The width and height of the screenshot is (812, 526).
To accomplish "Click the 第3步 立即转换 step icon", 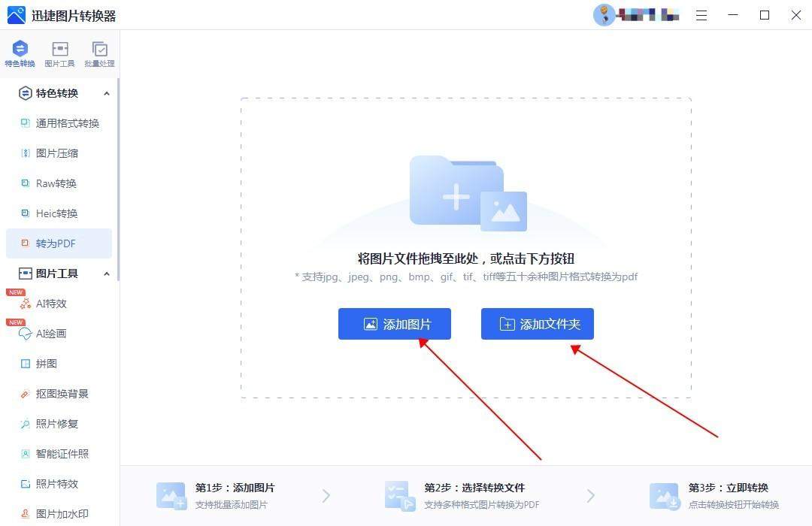I will [665, 496].
